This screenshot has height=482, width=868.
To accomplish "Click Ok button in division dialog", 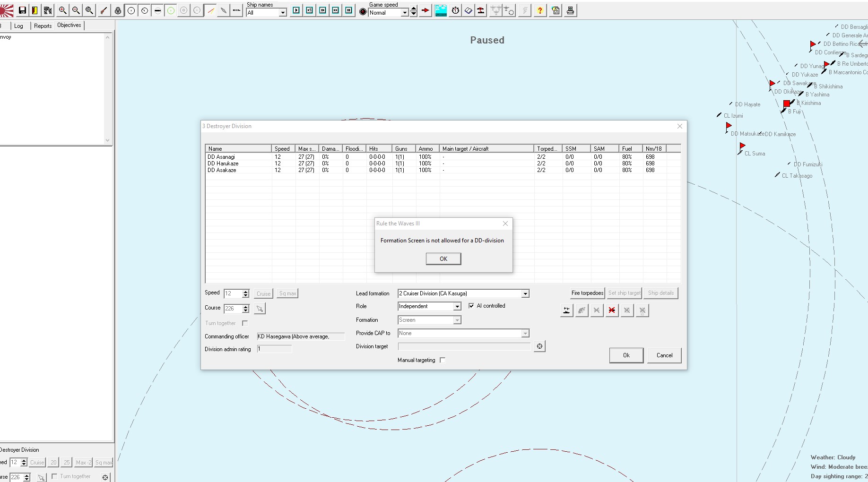I will point(626,355).
